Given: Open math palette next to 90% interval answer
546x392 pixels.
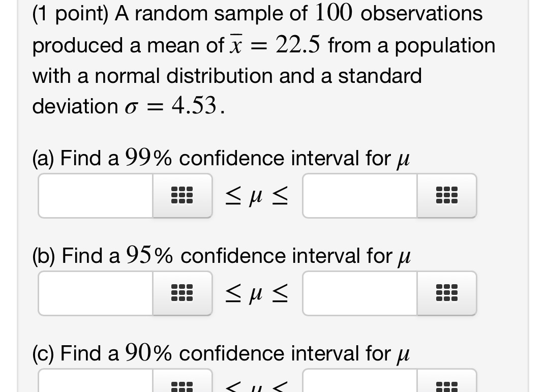Looking at the screenshot, I should tap(182, 385).
